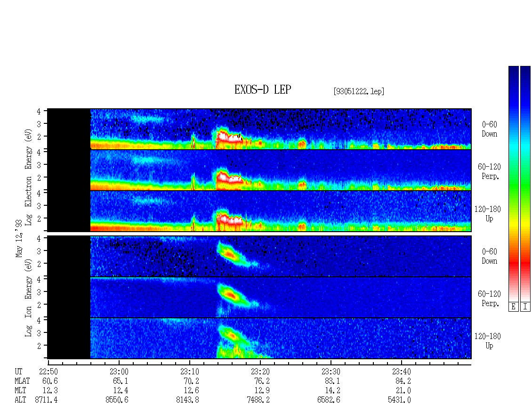Viewport: 532px width, 412px height.
Task: Click the EXOS-D LEP plot title
Action: click(263, 89)
